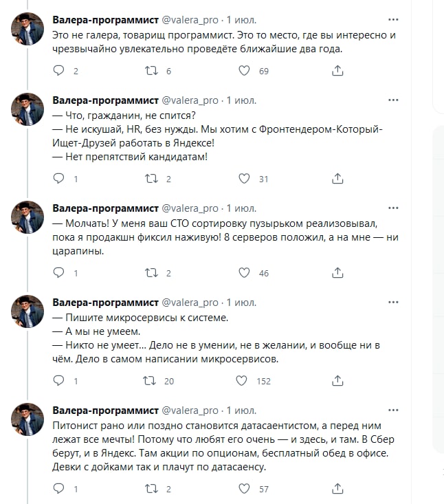This screenshot has height=504, width=444.
Task: Open three-dot menu on the СТО tweet
Action: pyautogui.click(x=393, y=208)
